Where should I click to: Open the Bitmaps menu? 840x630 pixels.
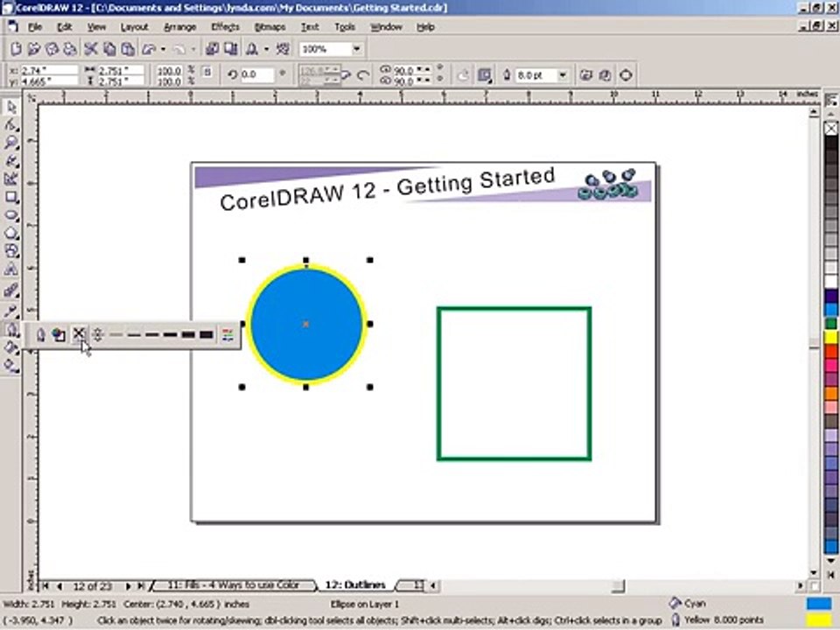[x=270, y=27]
